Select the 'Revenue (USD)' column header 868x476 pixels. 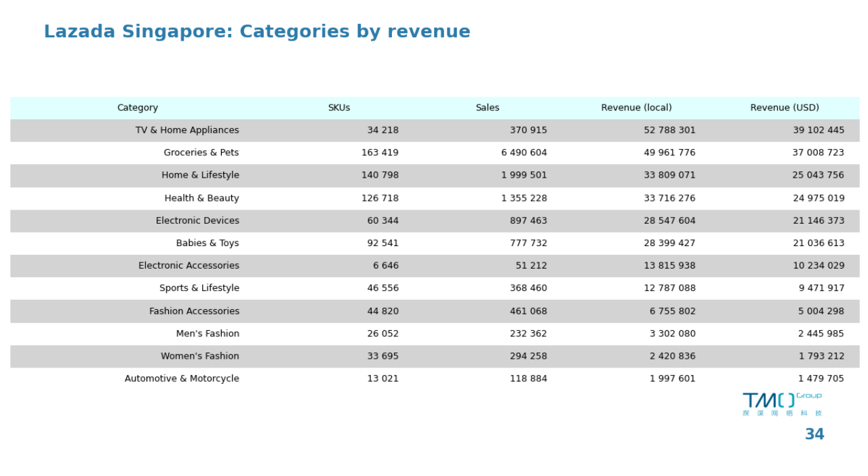click(x=785, y=108)
